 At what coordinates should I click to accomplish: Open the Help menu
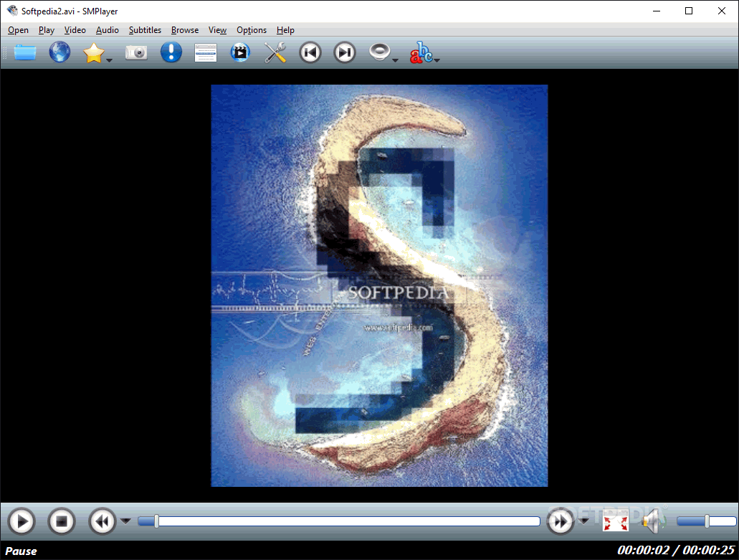[285, 30]
